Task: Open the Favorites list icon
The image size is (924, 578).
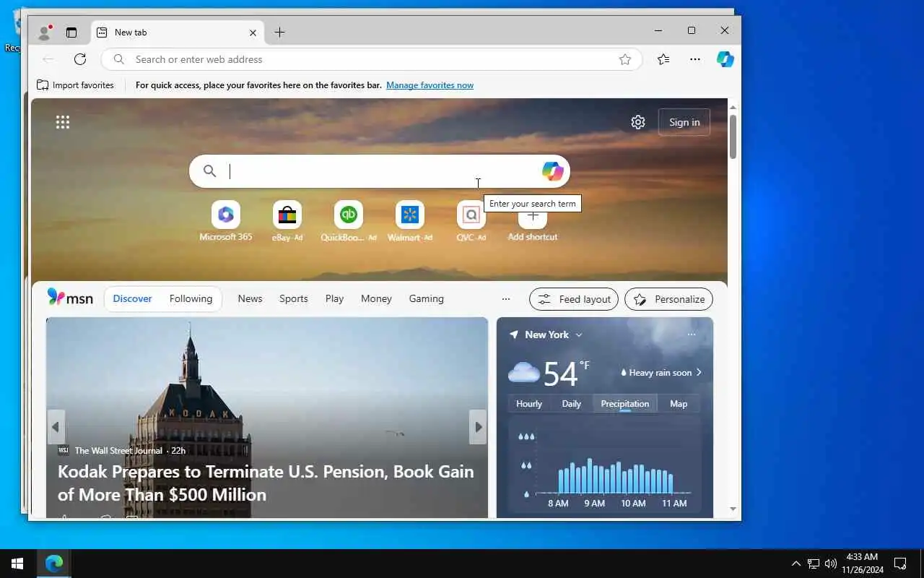Action: [x=663, y=59]
